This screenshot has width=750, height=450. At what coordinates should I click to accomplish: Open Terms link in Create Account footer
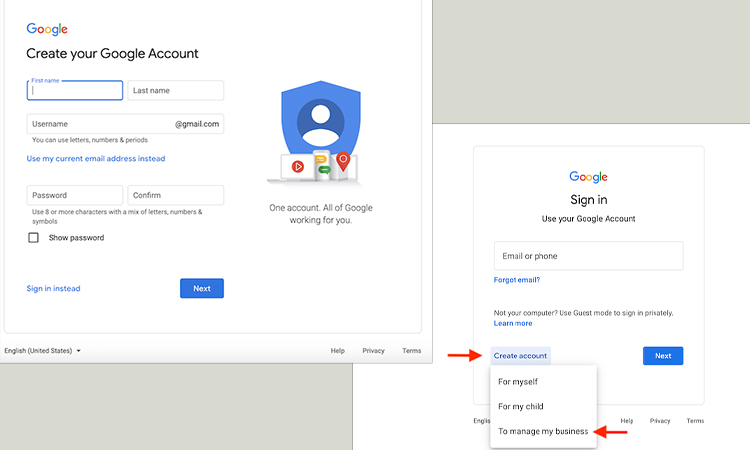coord(412,351)
